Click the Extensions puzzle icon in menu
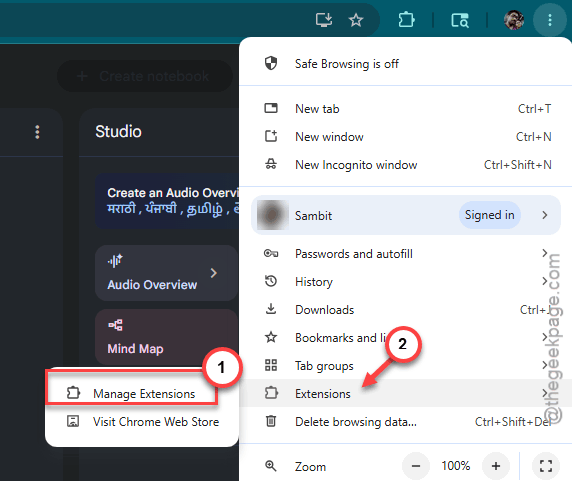 point(271,393)
